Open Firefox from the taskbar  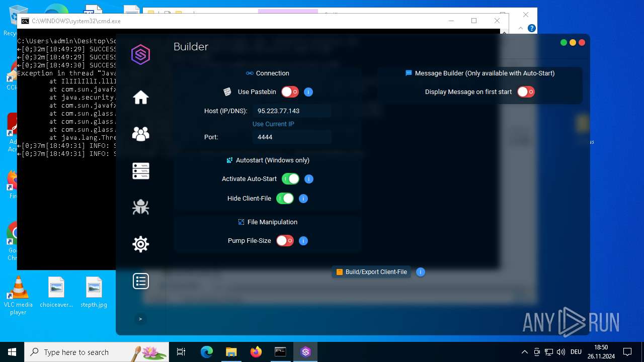pos(256,352)
